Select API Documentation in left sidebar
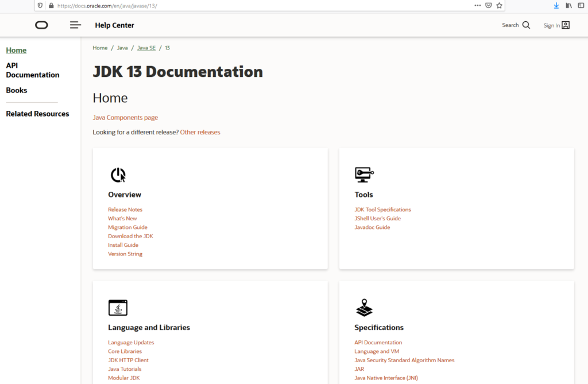588x384 pixels. 32,70
